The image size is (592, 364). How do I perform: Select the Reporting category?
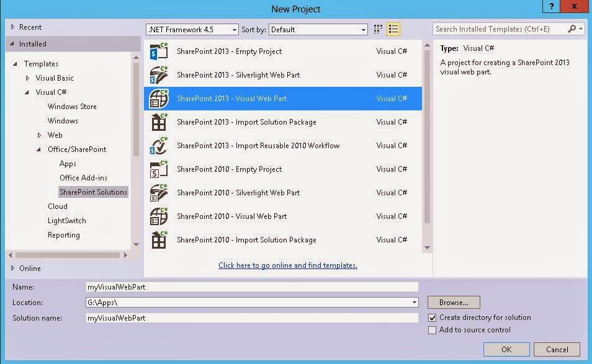[x=64, y=235]
